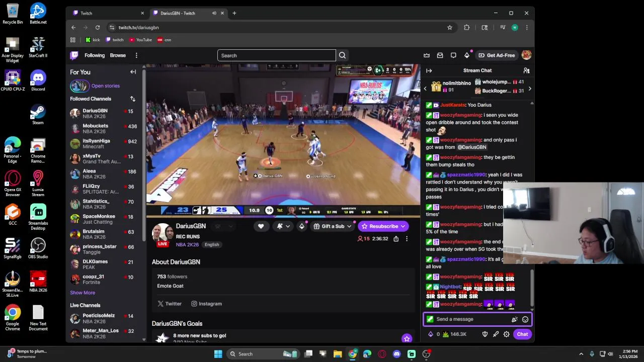Open the SpaceMonkee followed channel
The width and height of the screenshot is (644, 362).
click(x=106, y=219)
